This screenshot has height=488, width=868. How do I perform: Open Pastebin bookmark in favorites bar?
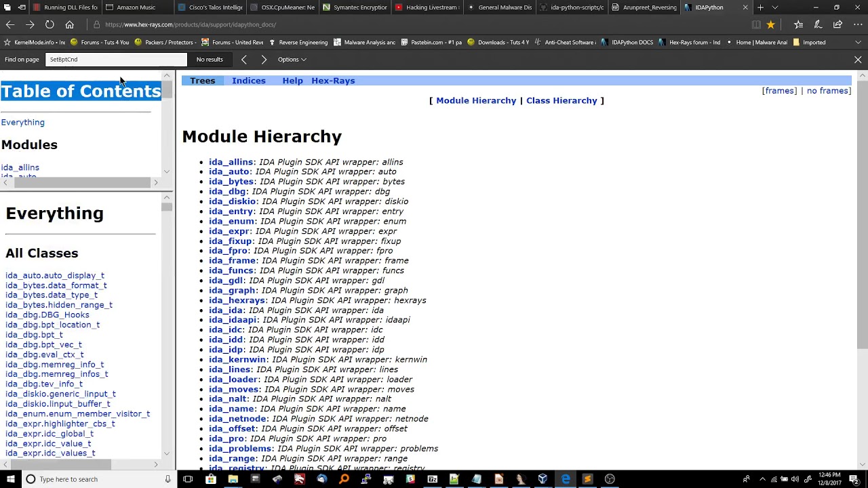tap(432, 42)
